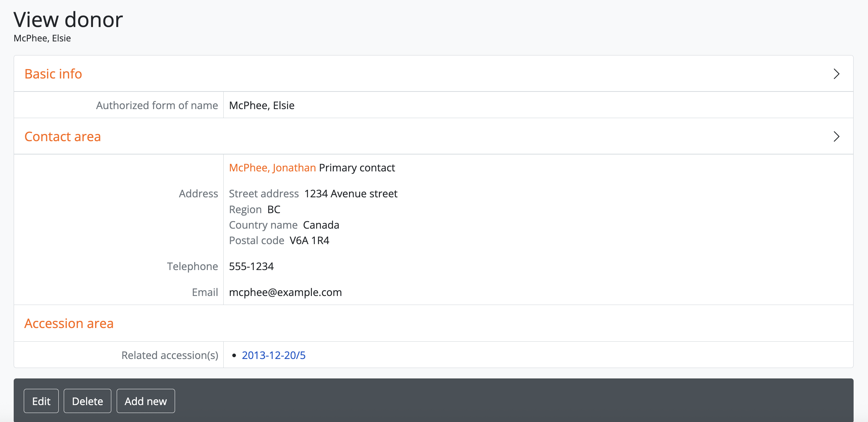Click the telephone number 555-1234
Screen dimensions: 868x422
(x=251, y=266)
